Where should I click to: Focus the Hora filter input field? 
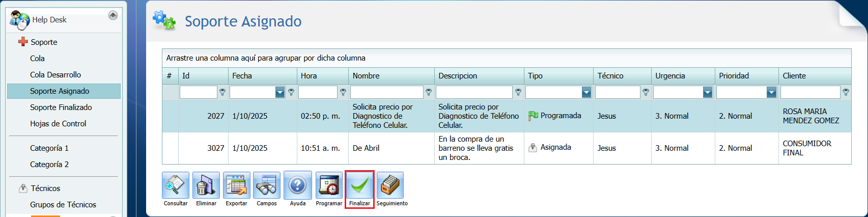(x=318, y=92)
